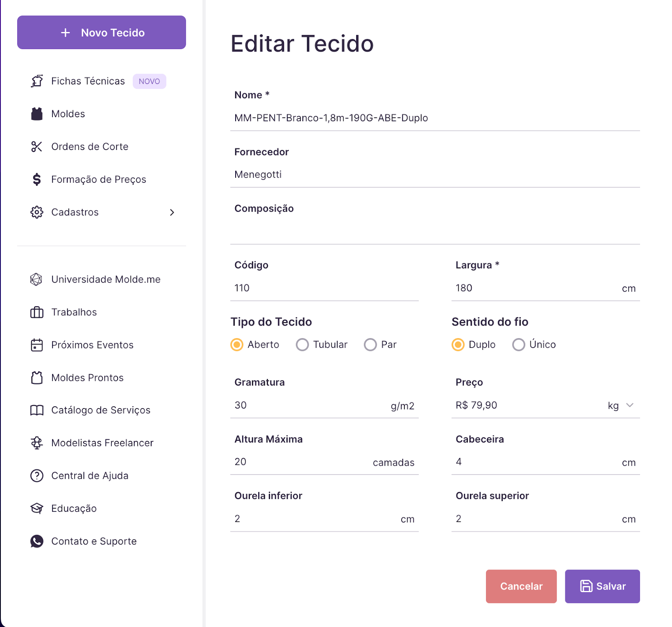Save the fabric with Salvar
The image size is (672, 627).
pyautogui.click(x=602, y=586)
